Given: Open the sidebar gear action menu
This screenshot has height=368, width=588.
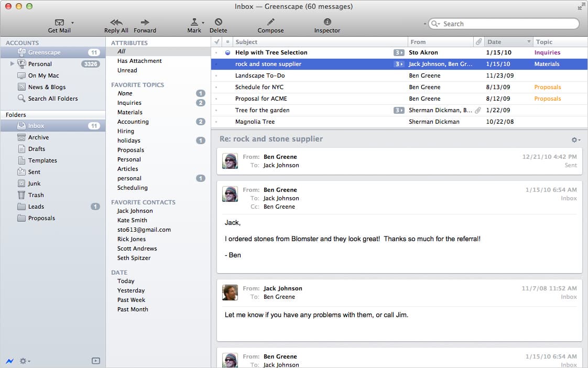Looking at the screenshot, I should tap(25, 361).
